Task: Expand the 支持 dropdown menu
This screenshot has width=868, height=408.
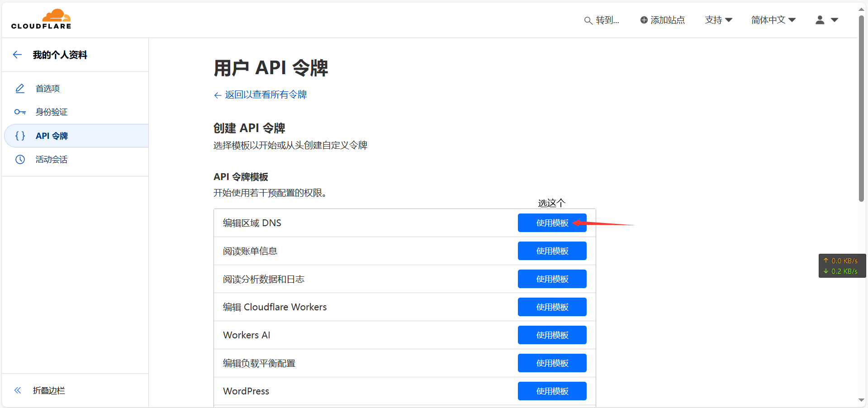Action: 718,20
